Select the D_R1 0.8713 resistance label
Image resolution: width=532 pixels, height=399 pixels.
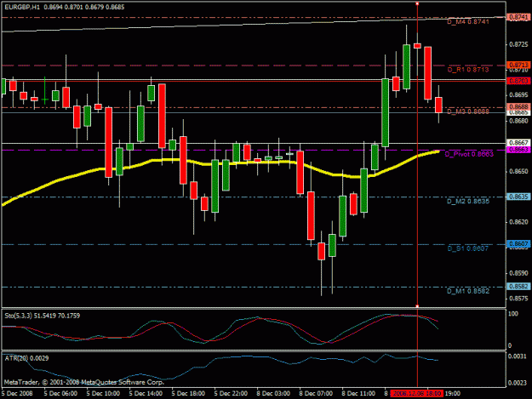[468, 70]
